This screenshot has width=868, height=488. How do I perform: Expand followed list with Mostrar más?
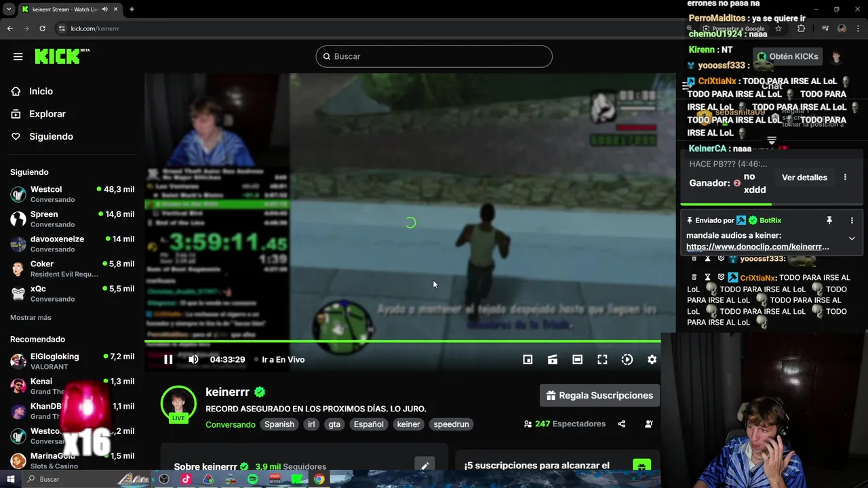pos(31,317)
